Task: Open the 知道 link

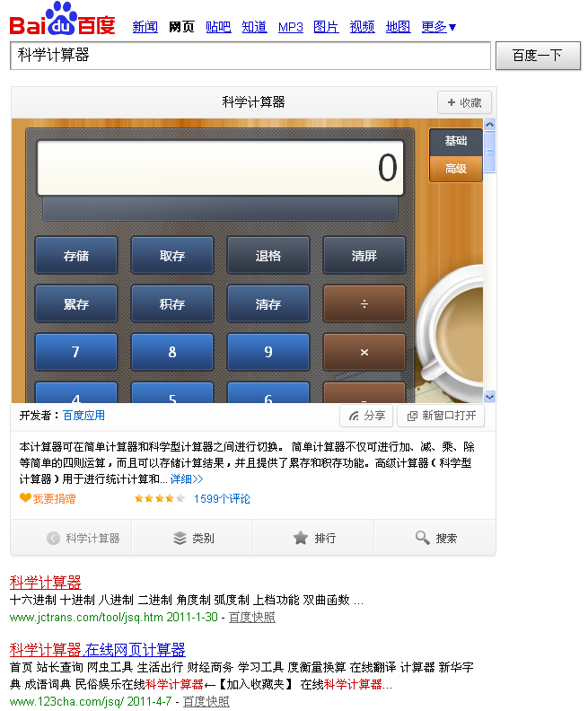Action: [x=254, y=27]
